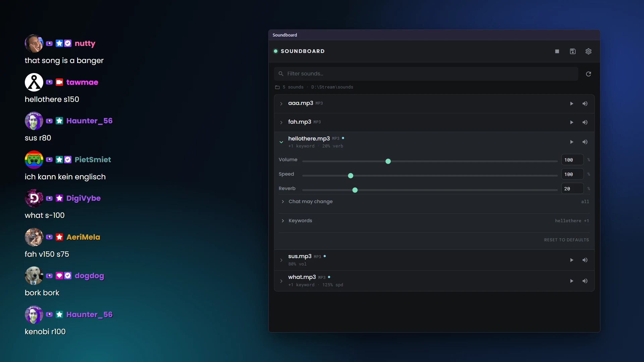The width and height of the screenshot is (644, 362).
Task: Open Soundboard settings gear
Action: [x=589, y=51]
